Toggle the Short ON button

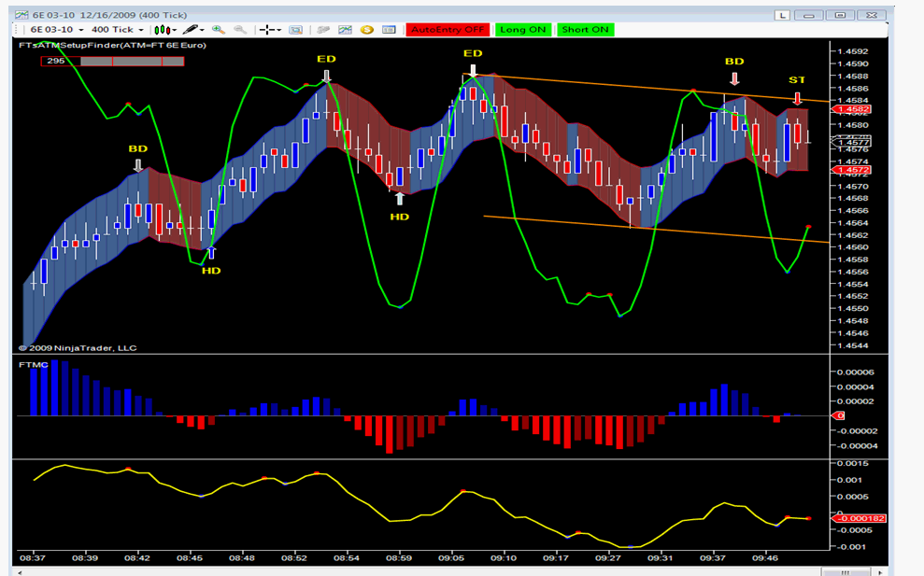click(x=585, y=30)
